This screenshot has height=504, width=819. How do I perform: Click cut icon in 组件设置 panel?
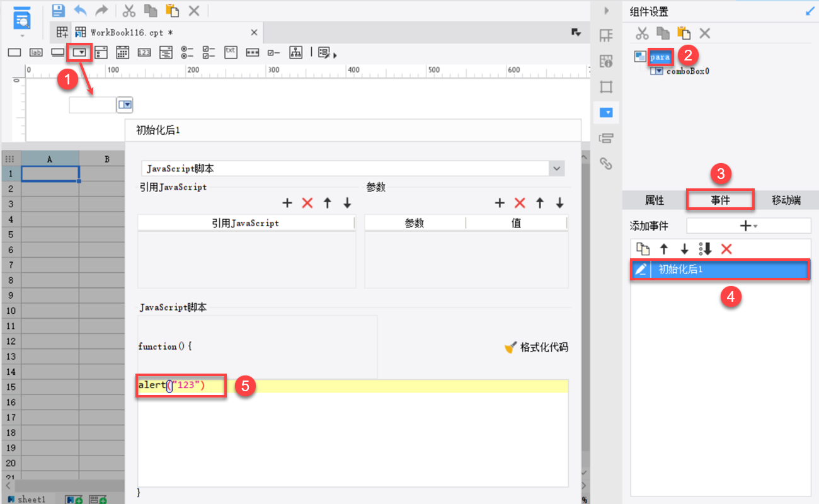tap(642, 33)
